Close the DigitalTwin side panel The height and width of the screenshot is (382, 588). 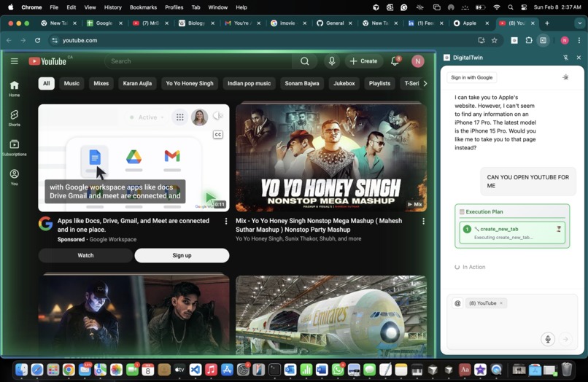579,58
